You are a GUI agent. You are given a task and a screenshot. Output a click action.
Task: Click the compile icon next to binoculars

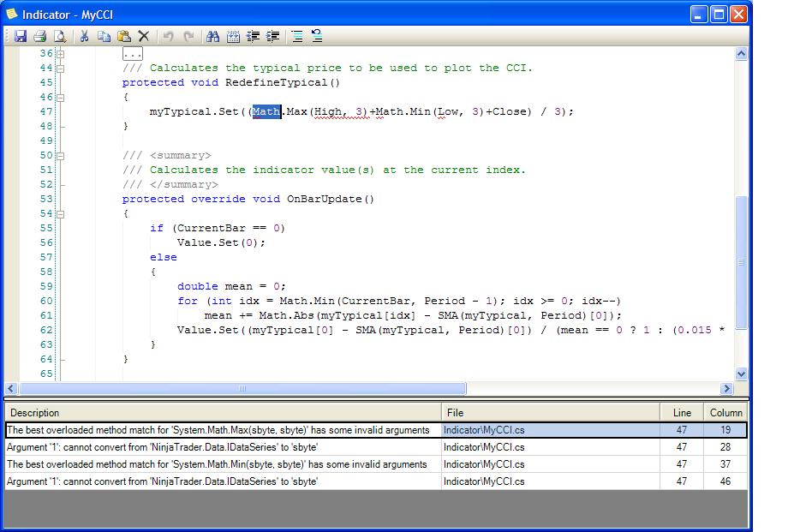(233, 36)
